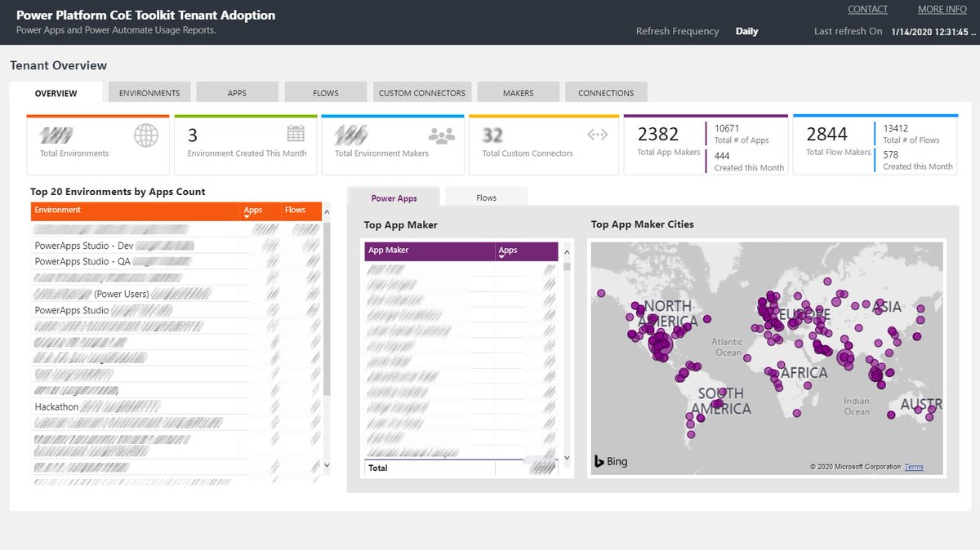Select the Power Apps sub-tab
Screen dimensions: 980x550
tap(394, 197)
